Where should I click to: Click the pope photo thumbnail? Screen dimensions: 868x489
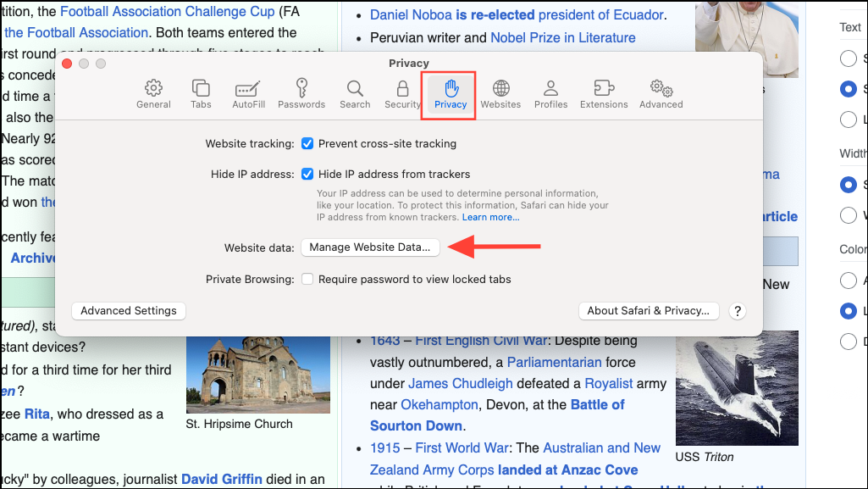point(747,39)
